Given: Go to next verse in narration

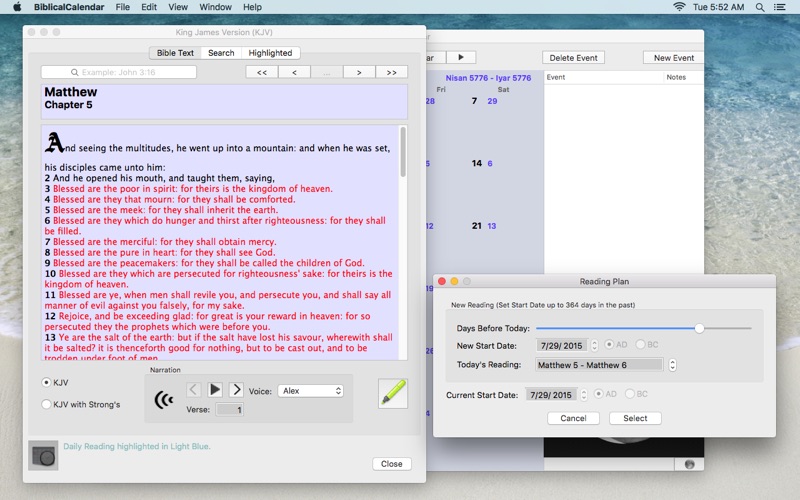Looking at the screenshot, I should point(236,390).
